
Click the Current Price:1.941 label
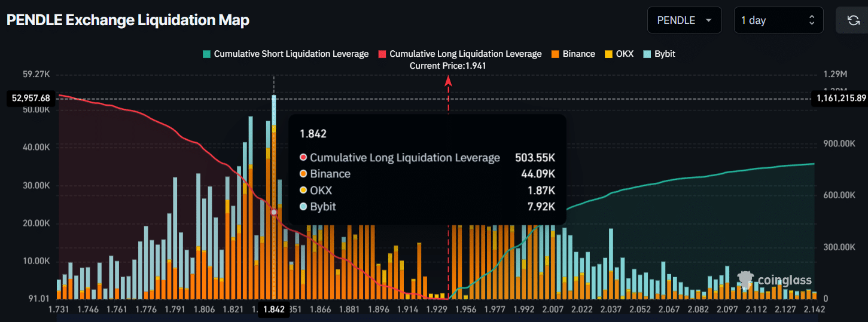447,66
